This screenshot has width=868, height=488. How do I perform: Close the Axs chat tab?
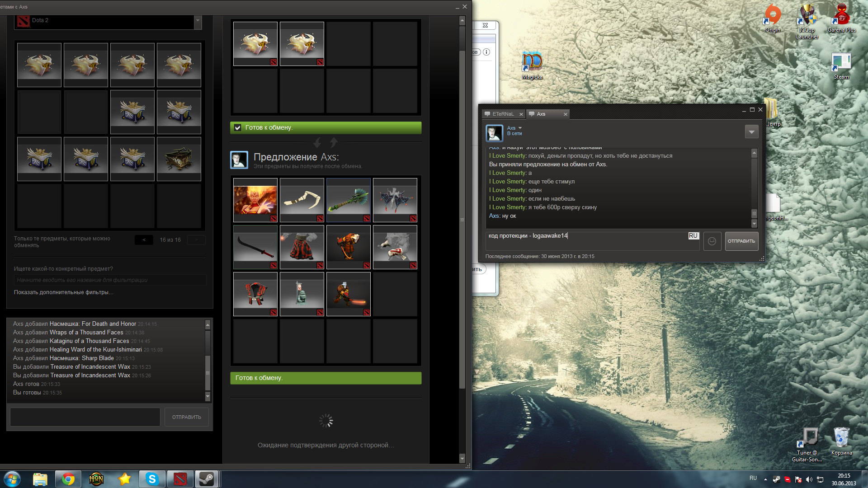click(565, 114)
